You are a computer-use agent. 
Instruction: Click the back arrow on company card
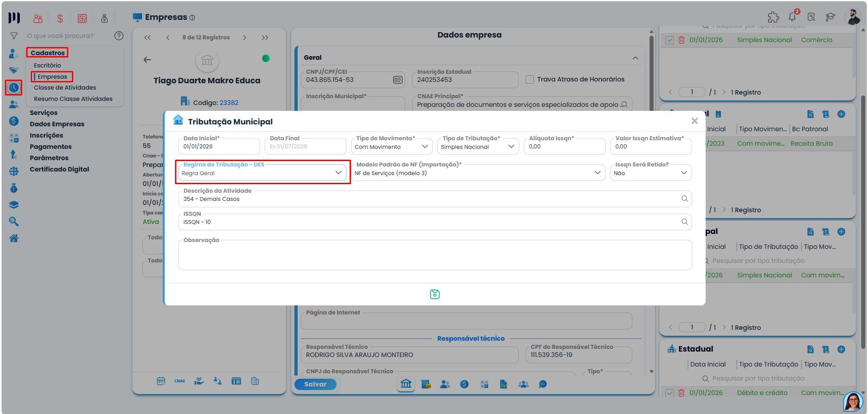pos(147,60)
